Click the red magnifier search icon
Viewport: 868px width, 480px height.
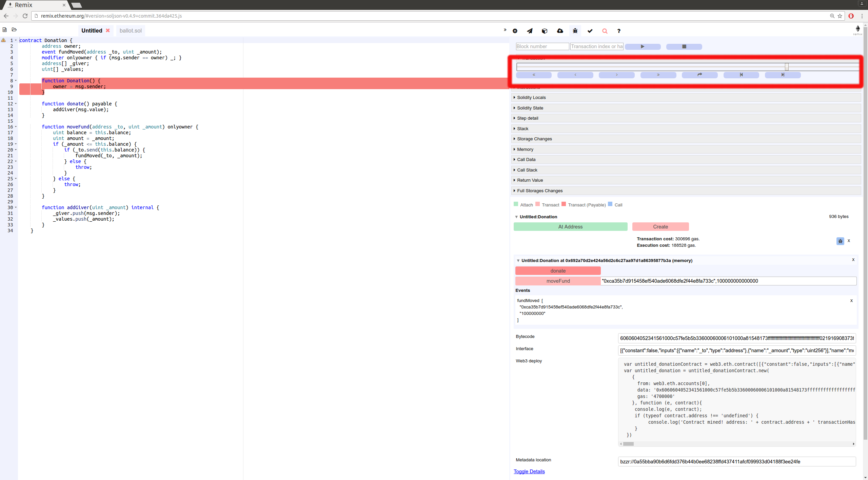[x=605, y=31]
